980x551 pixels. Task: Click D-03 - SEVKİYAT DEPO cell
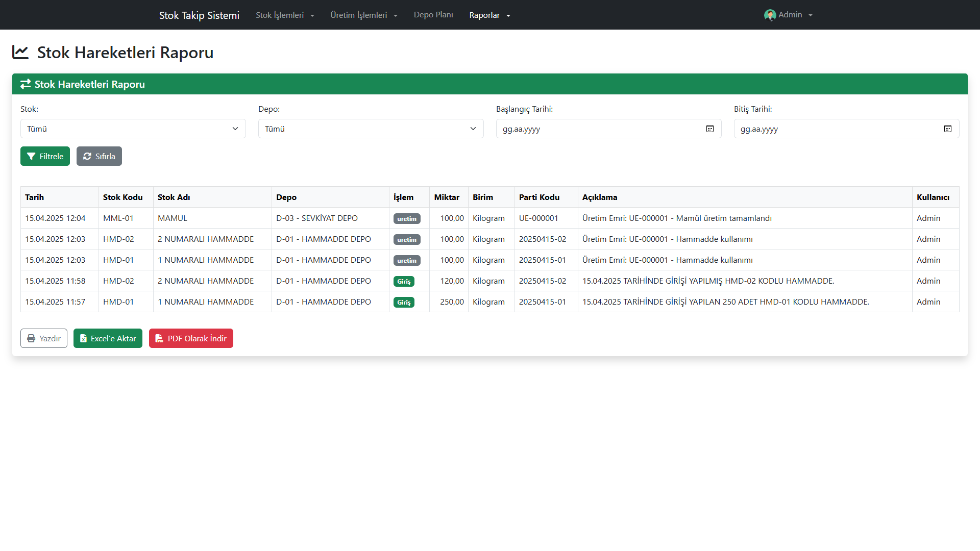click(330, 218)
